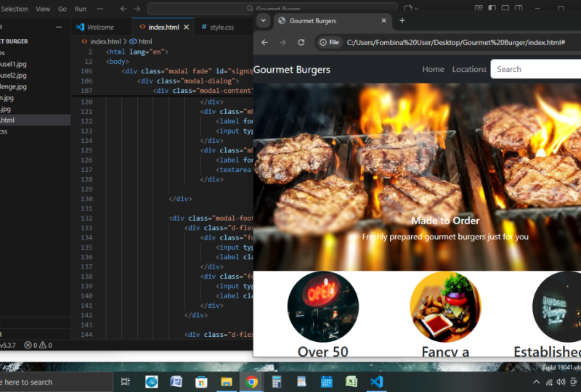This screenshot has height=392, width=581.
Task: Switch to Chrome on the taskbar
Action: tap(251, 382)
